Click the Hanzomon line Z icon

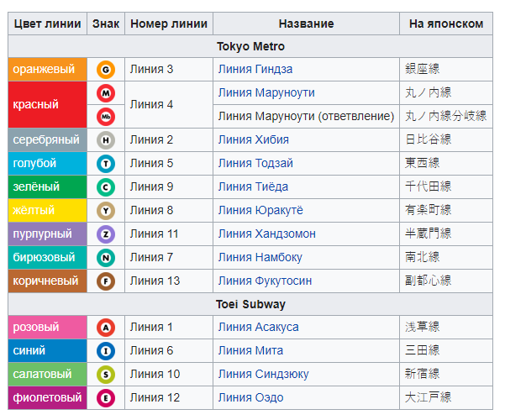coord(106,234)
